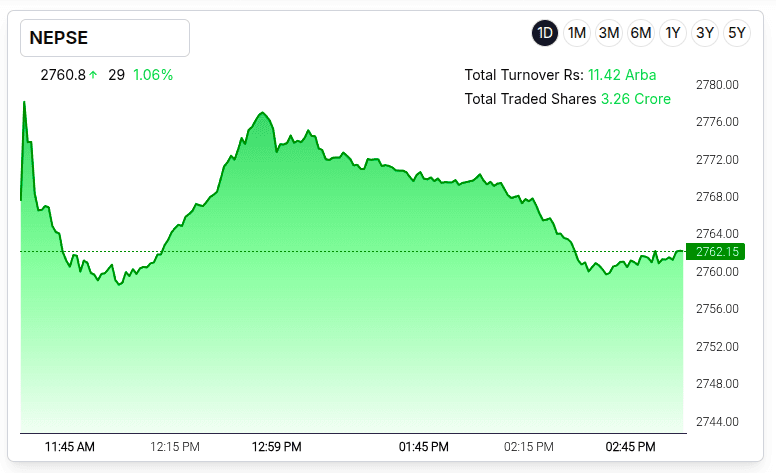Image resolution: width=776 pixels, height=473 pixels.
Task: Click the 11:45 AM time axis label
Action: pyautogui.click(x=70, y=446)
